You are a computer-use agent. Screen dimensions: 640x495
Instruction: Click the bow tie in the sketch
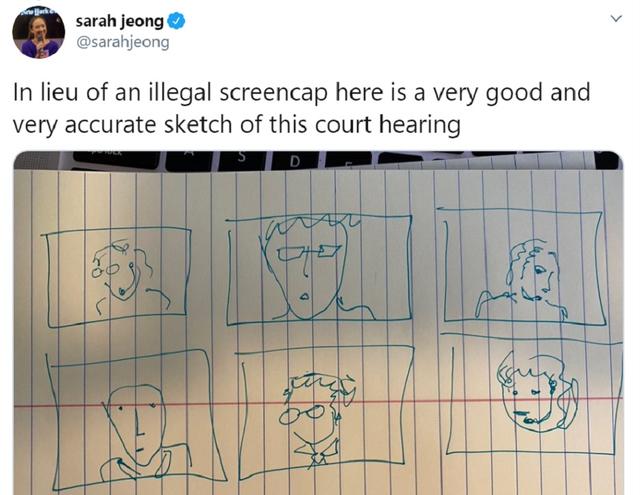[x=318, y=453]
